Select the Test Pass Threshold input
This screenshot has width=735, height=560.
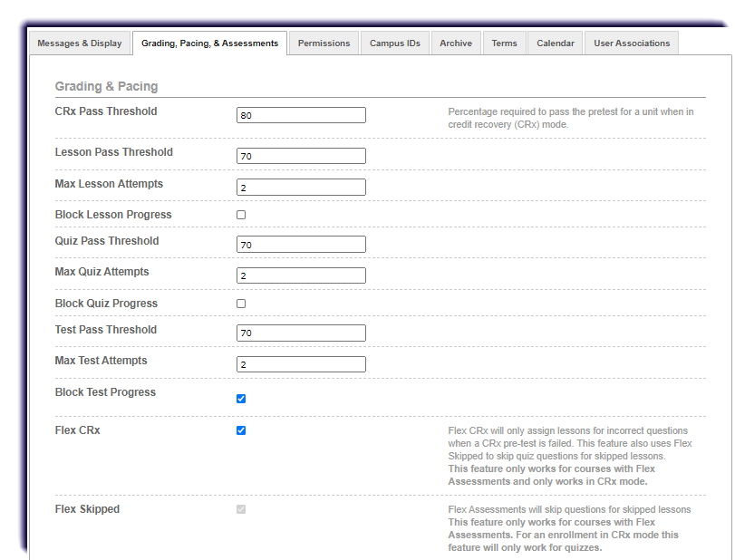(x=301, y=333)
